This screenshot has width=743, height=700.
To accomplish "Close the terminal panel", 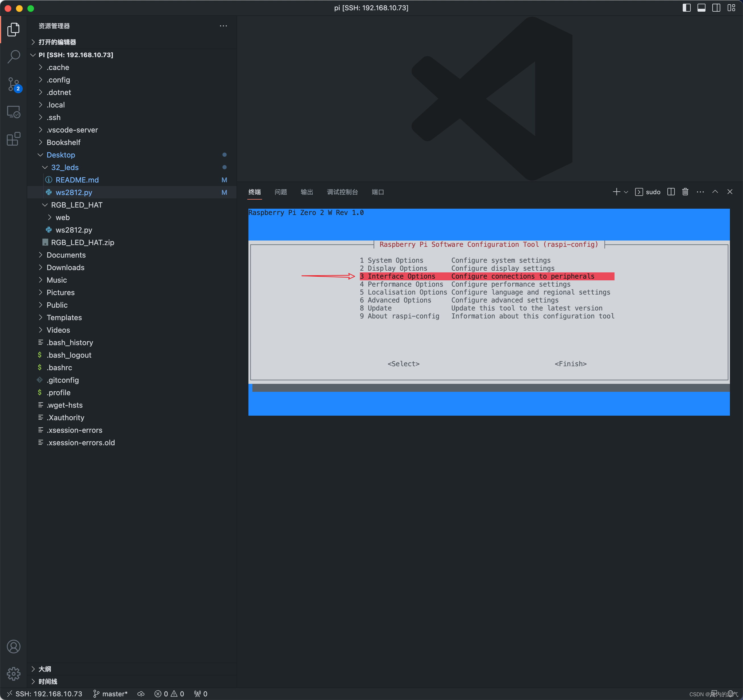I will (x=730, y=191).
